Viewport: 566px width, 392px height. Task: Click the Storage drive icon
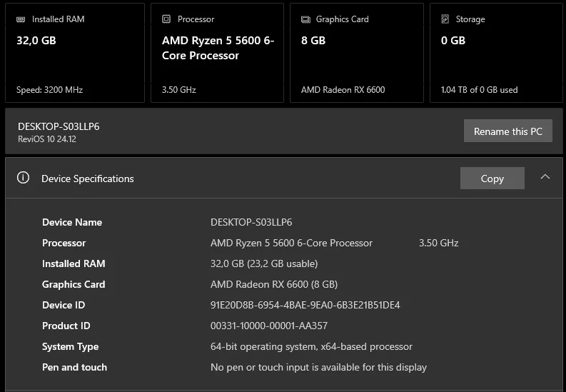[x=445, y=19]
